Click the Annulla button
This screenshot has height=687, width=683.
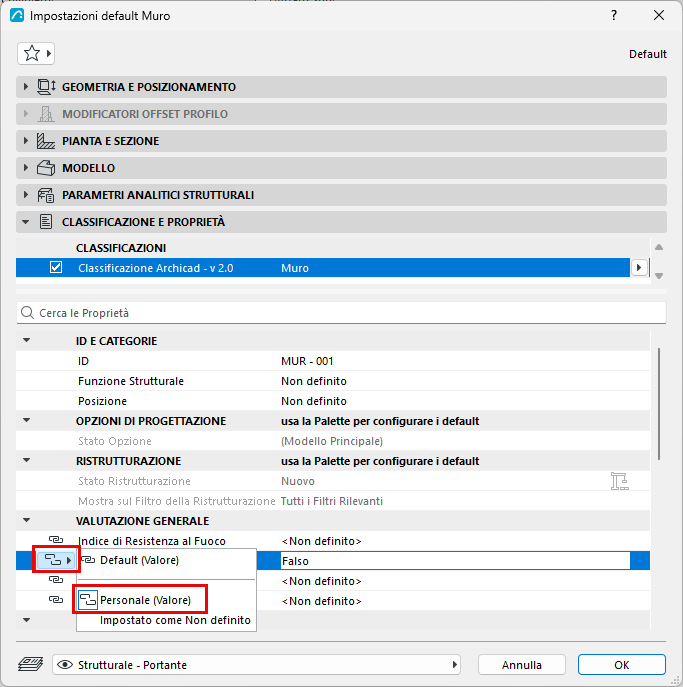tap(521, 665)
